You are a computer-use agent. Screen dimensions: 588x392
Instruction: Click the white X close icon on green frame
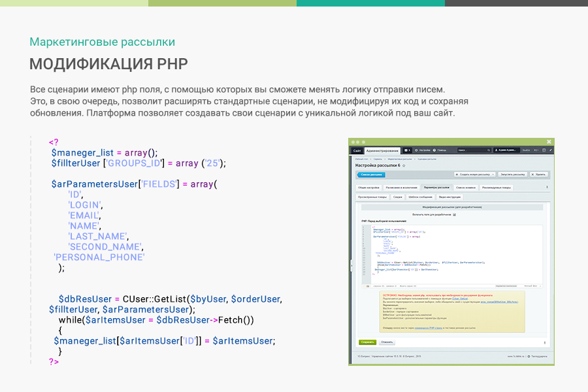click(x=549, y=141)
